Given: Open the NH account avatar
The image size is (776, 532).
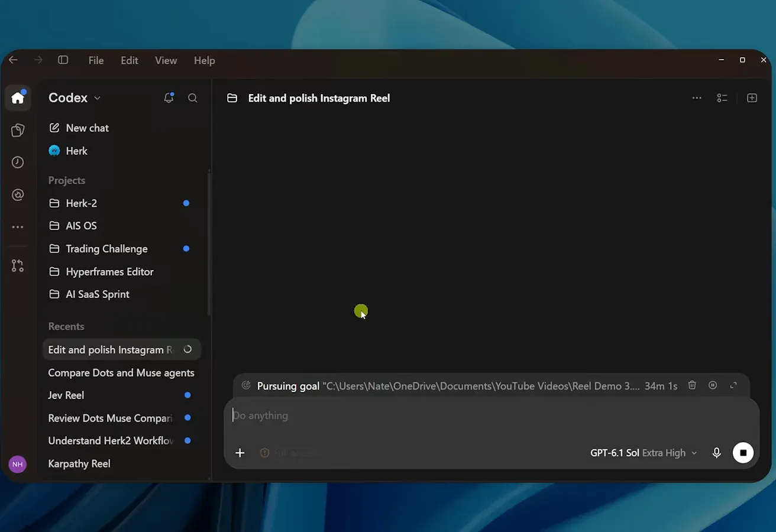Looking at the screenshot, I should (x=18, y=464).
